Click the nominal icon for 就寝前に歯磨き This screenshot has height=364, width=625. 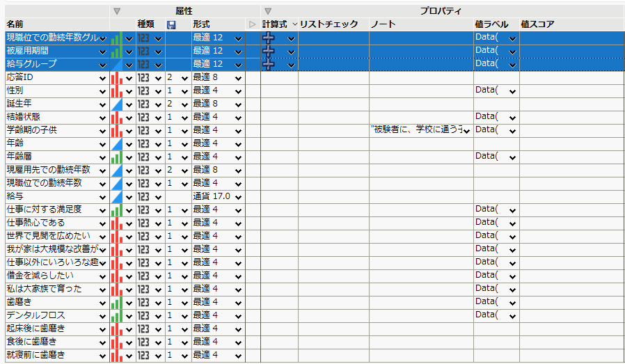(x=117, y=355)
